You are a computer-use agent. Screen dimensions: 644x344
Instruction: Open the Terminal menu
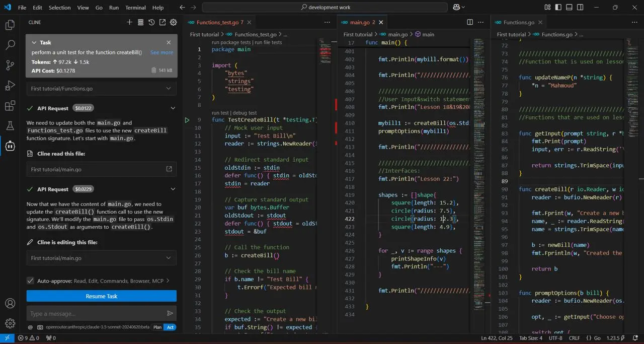(x=134, y=7)
